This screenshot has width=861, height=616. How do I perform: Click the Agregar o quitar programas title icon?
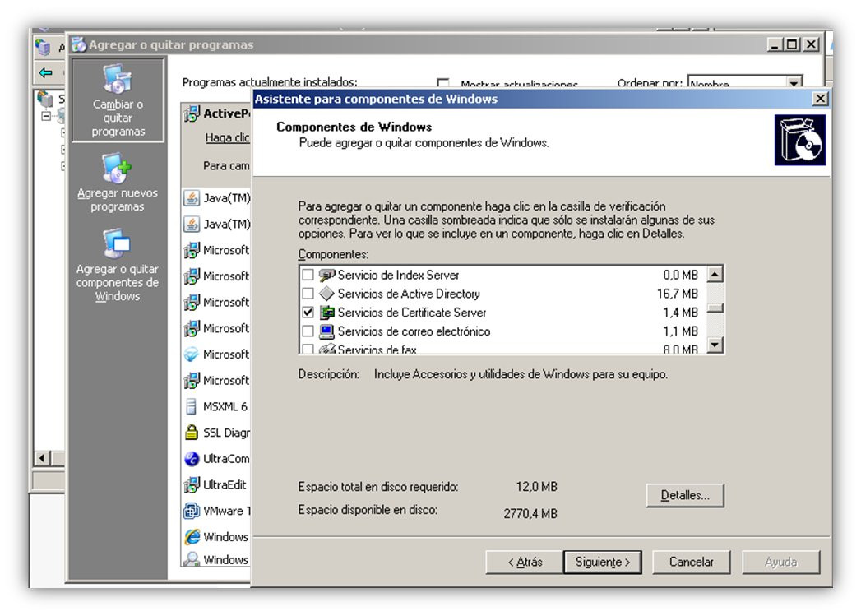tap(79, 44)
